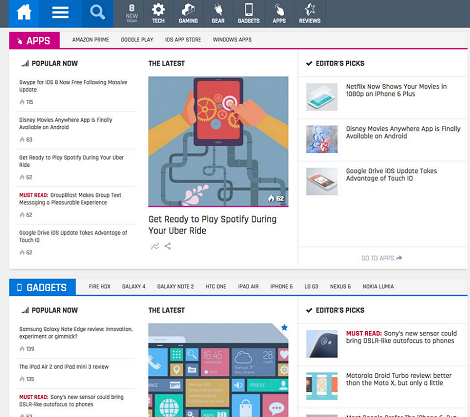The height and width of the screenshot is (417, 470).
Task: Click the pink Apps section header
Action: tap(35, 40)
